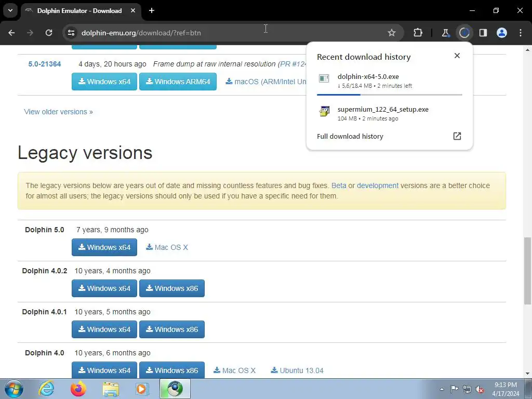Open the development versions link
Screen dimensions: 532x399
point(378,185)
